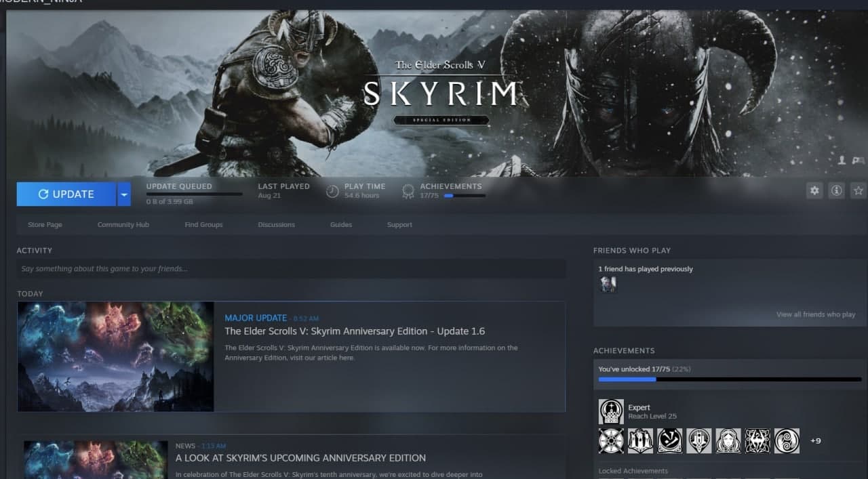This screenshot has width=868, height=479.
Task: Click the 'UPDATE QUEUED' status text
Action: (179, 186)
